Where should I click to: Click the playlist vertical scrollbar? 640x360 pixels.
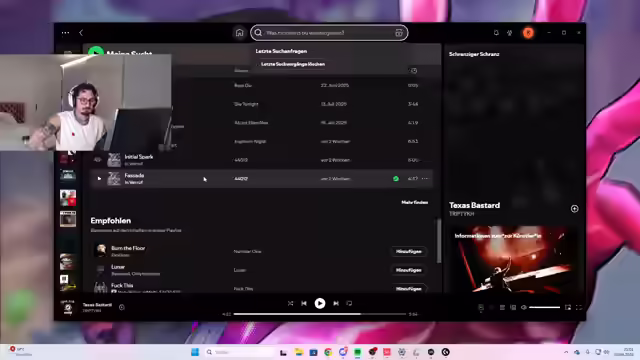(439, 241)
